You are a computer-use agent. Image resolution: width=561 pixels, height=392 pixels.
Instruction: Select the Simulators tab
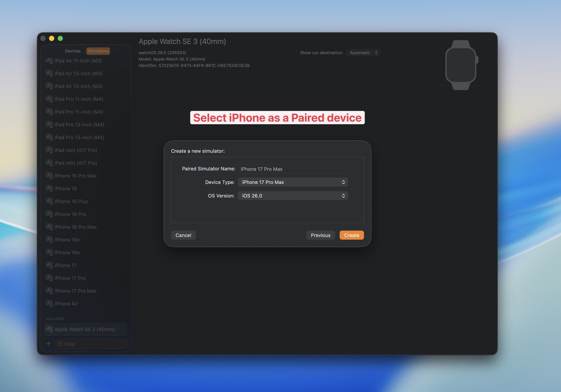98,51
